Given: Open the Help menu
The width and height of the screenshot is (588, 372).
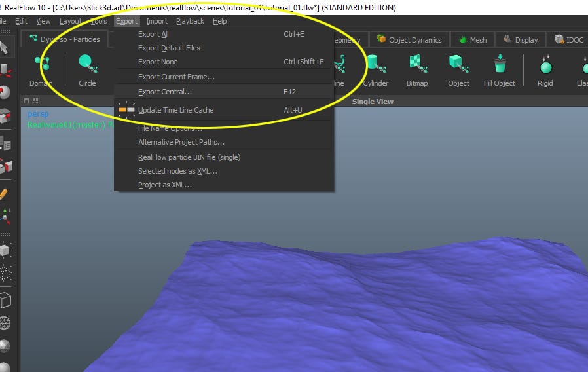Looking at the screenshot, I should [x=220, y=21].
